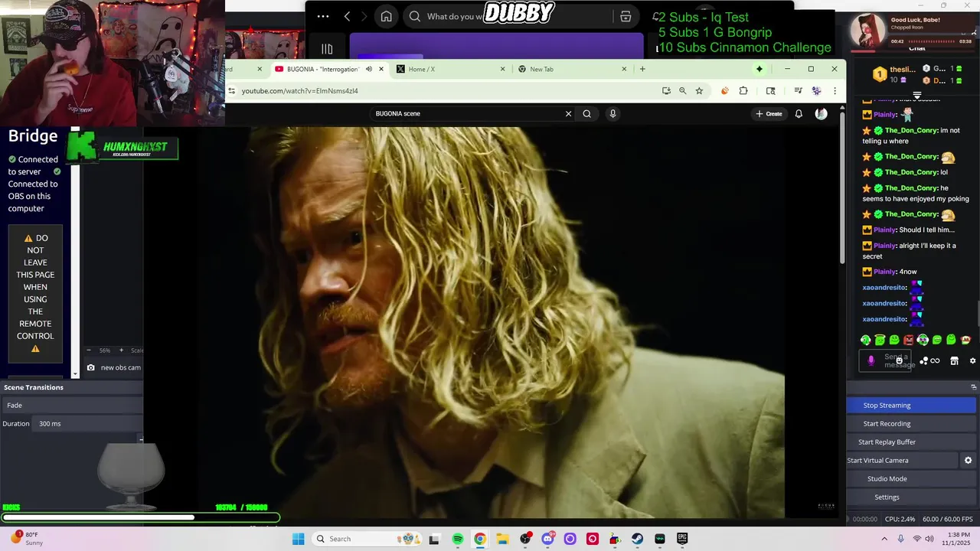Close the Home / X tab

503,69
